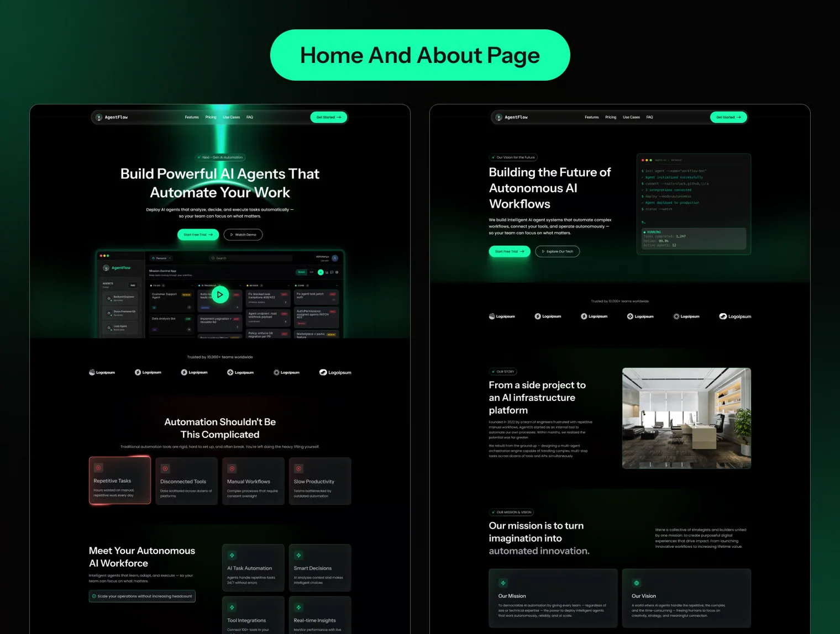840x634 pixels.
Task: Click 'Scale your operations without increasing headcount' pill
Action: (x=142, y=596)
